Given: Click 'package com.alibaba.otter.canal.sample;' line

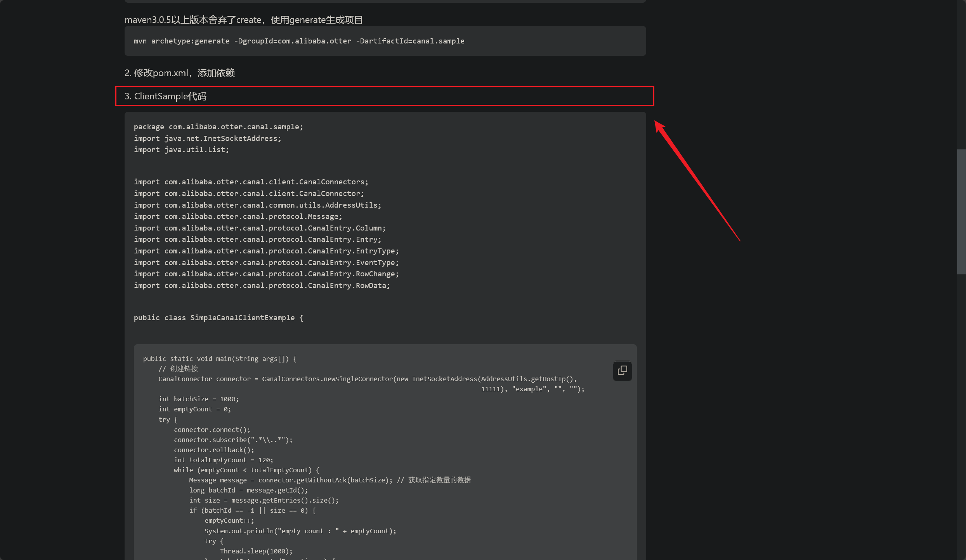Looking at the screenshot, I should tap(219, 127).
